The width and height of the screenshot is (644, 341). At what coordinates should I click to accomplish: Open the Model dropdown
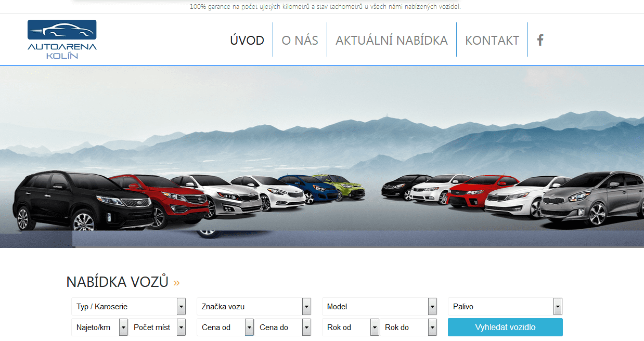coord(379,307)
